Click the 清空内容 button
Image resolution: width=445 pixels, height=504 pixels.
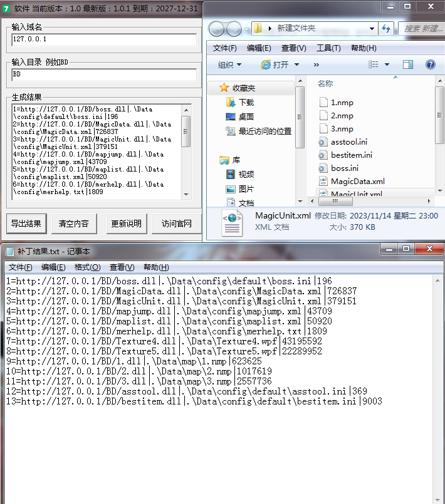(x=73, y=224)
